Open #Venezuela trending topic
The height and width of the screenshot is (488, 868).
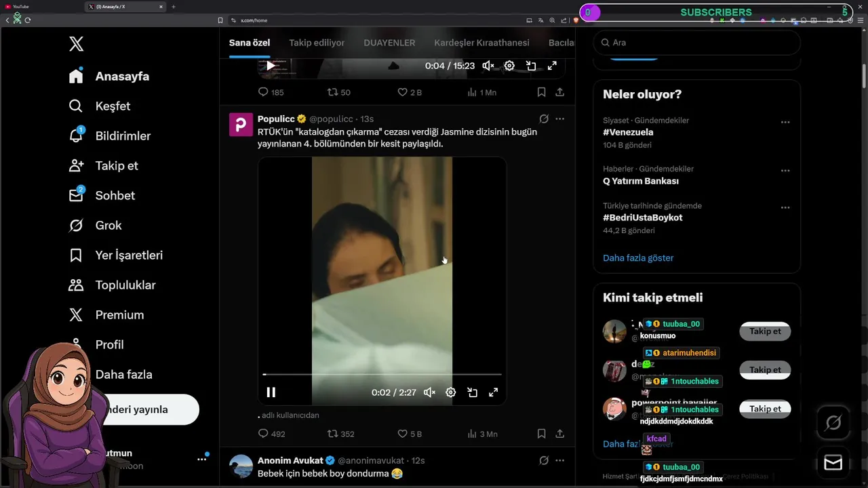(628, 132)
